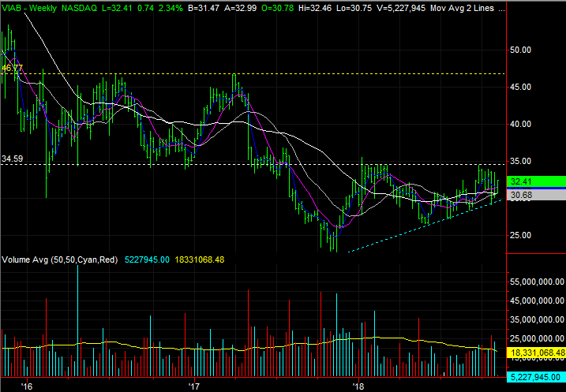Open the Mov Avg 2 Lines indicator label
This screenshot has height=392, width=566.
point(462,8)
